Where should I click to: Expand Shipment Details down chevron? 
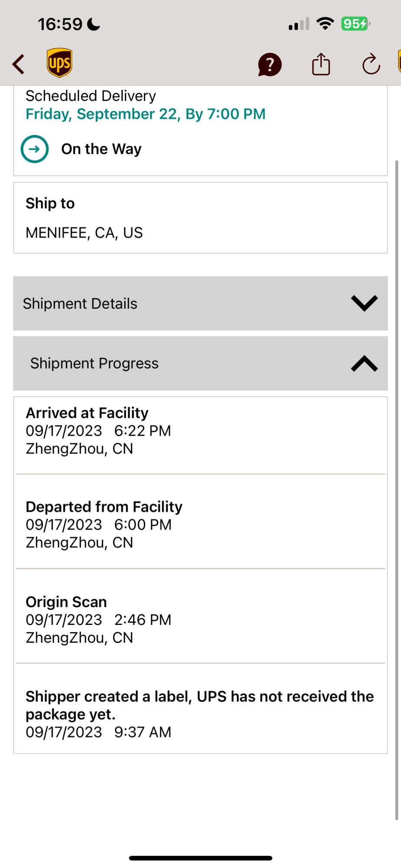point(364,303)
